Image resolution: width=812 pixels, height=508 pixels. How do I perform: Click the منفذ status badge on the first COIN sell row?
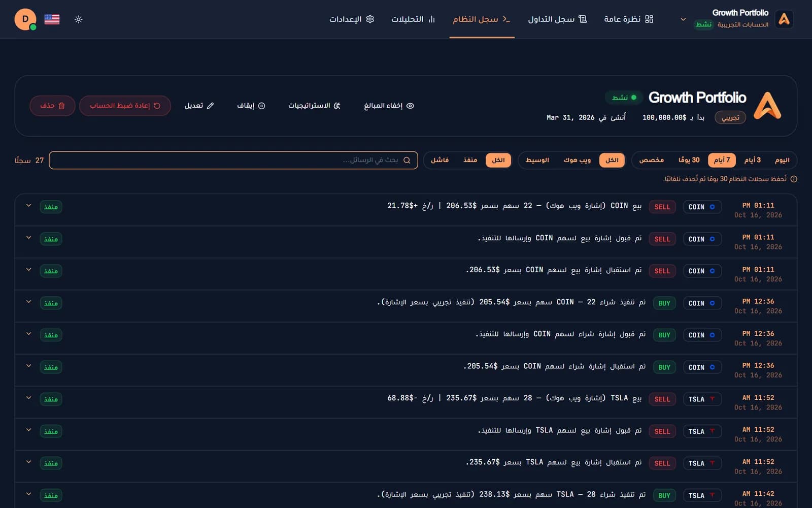[51, 207]
